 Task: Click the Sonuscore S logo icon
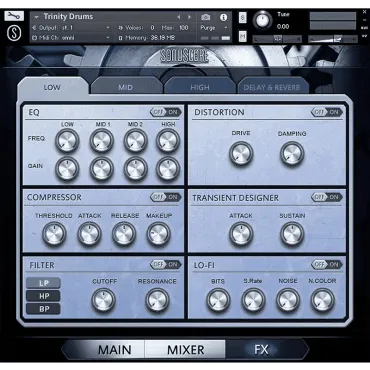[x=14, y=33]
